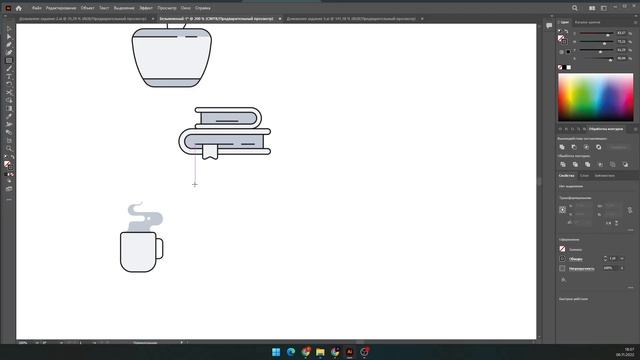Click the Непрозрачность opacity swatch
Screen dimensions: 640x360
coord(562,269)
